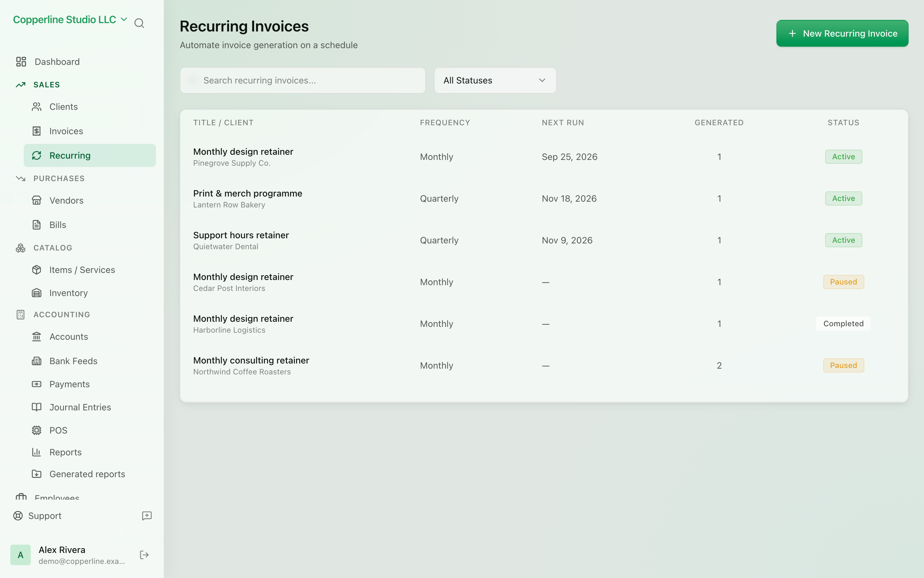The image size is (924, 578).
Task: Focus the Search recurring invoices field
Action: (x=303, y=80)
